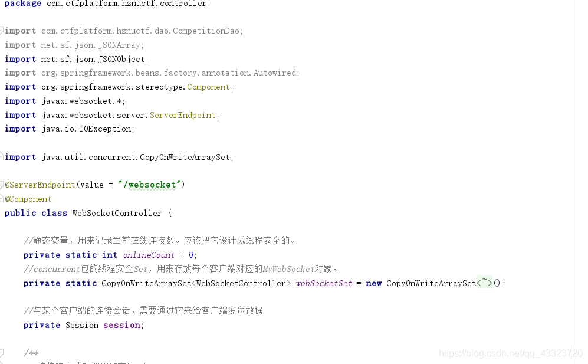This screenshot has height=364, width=588.
Task: Click the public keyword of the class declaration
Action: click(20, 213)
